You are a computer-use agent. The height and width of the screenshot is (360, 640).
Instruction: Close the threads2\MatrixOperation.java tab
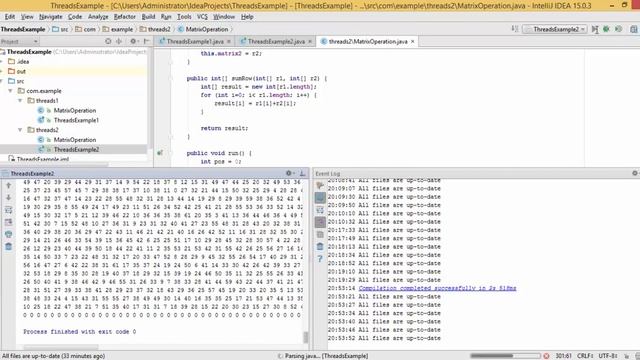point(413,42)
